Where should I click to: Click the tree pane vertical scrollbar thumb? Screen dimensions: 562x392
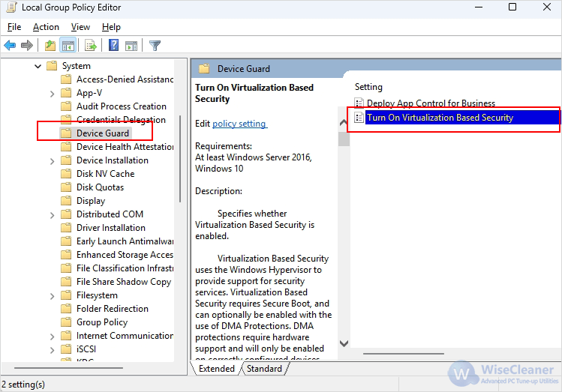tap(180, 159)
